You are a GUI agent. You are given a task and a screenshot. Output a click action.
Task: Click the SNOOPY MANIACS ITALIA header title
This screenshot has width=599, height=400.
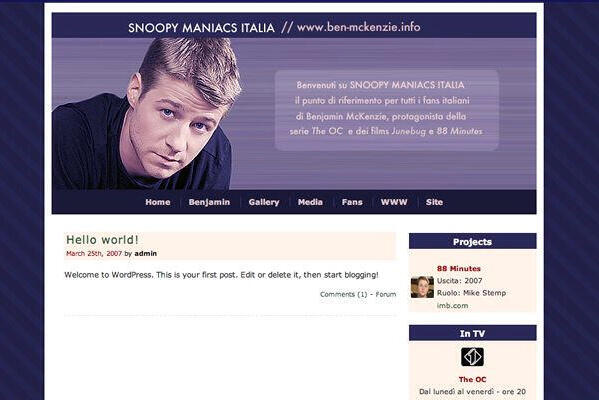201,28
